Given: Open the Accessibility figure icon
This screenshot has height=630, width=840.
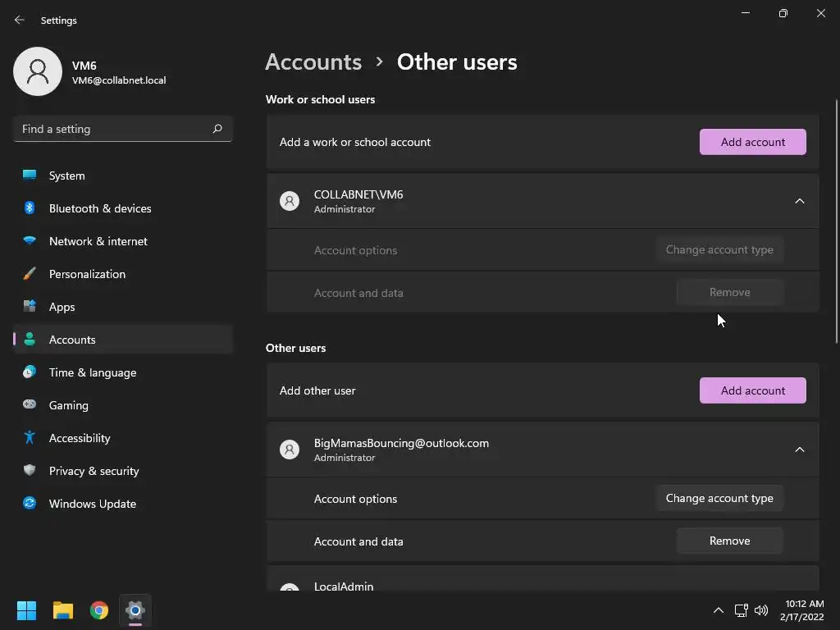Looking at the screenshot, I should coord(30,438).
